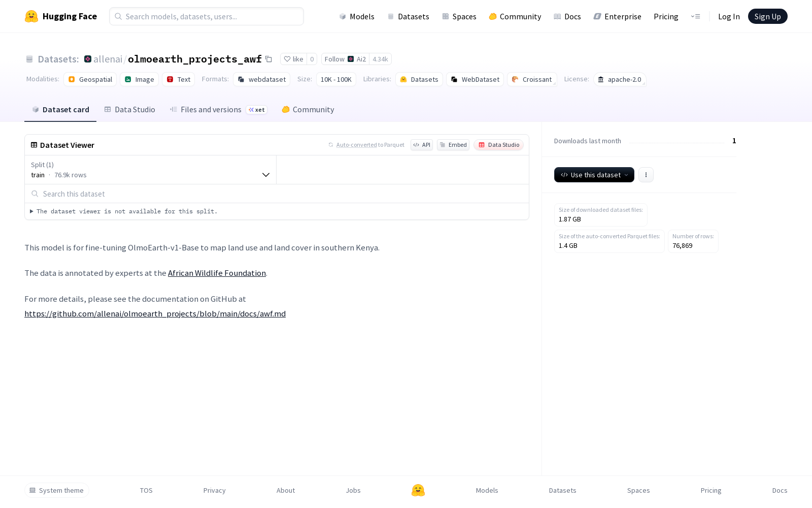812x508 pixels.
Task: Click the datasets stack icon before Datasets label
Action: (29, 59)
